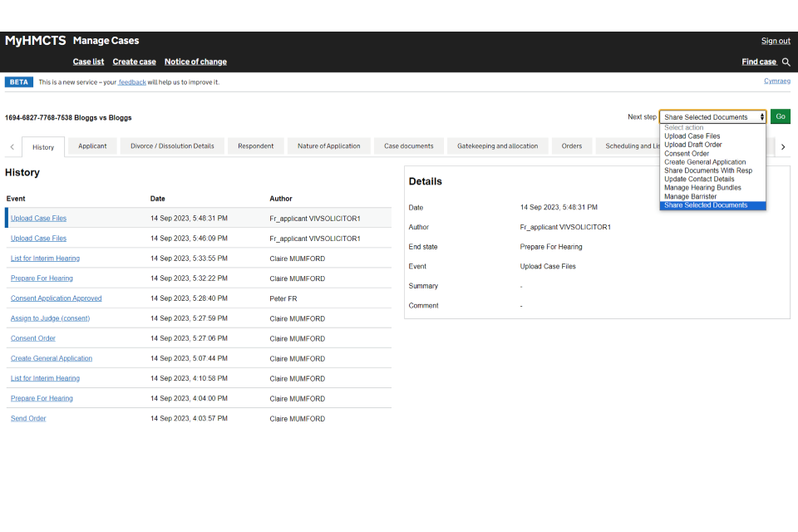Open the Orders tab
The height and width of the screenshot is (532, 798).
(x=571, y=146)
